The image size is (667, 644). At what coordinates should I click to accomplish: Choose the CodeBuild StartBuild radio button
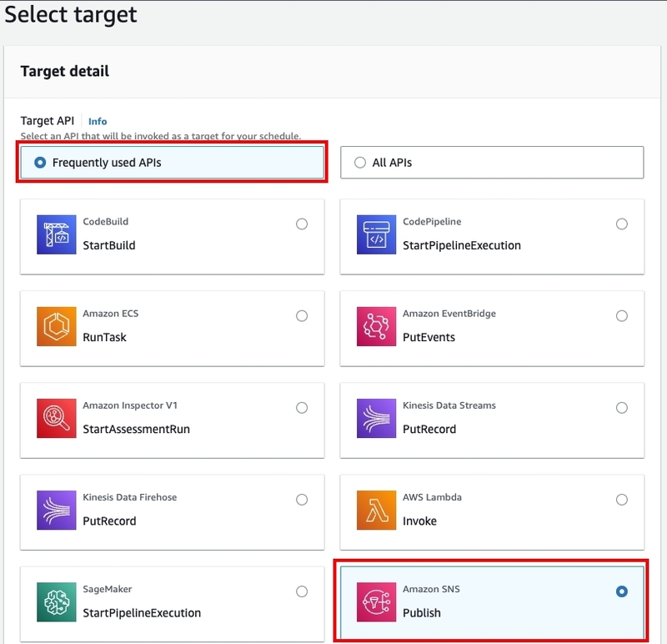302,224
